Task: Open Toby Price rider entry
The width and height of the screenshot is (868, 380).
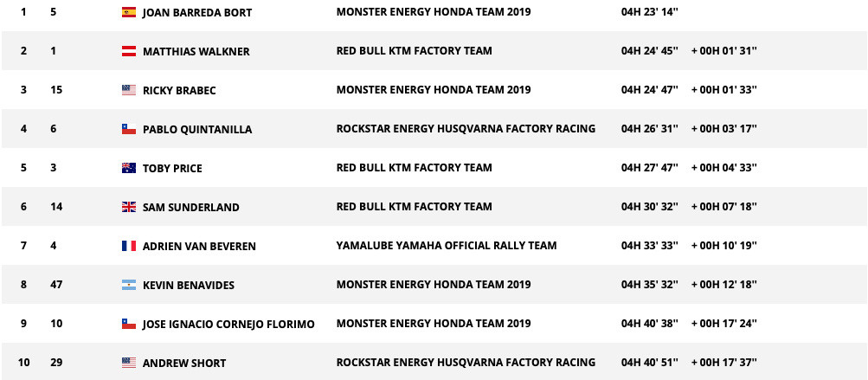Action: pyautogui.click(x=172, y=169)
